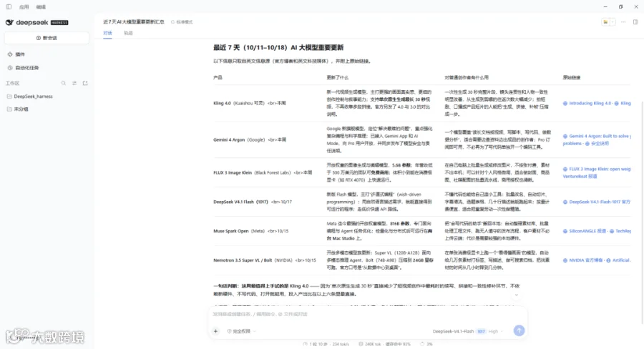The height and width of the screenshot is (349, 644).
Task: Toggle the right side panel icon
Action: click(635, 21)
